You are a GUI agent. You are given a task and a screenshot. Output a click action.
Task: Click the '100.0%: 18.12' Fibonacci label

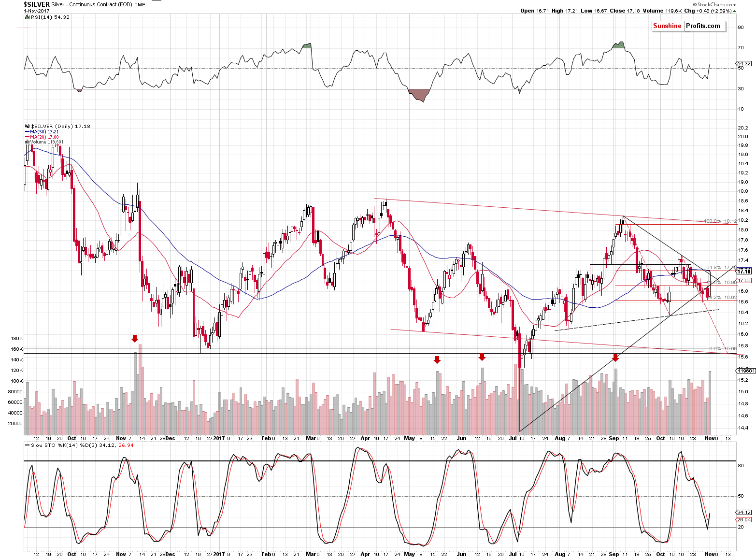point(720,221)
